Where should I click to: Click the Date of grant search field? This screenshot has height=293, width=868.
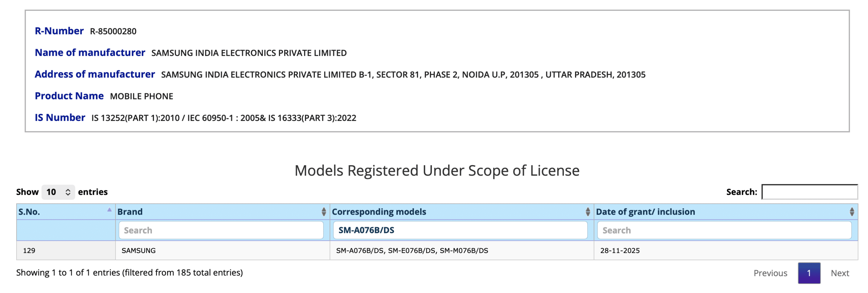pyautogui.click(x=724, y=230)
